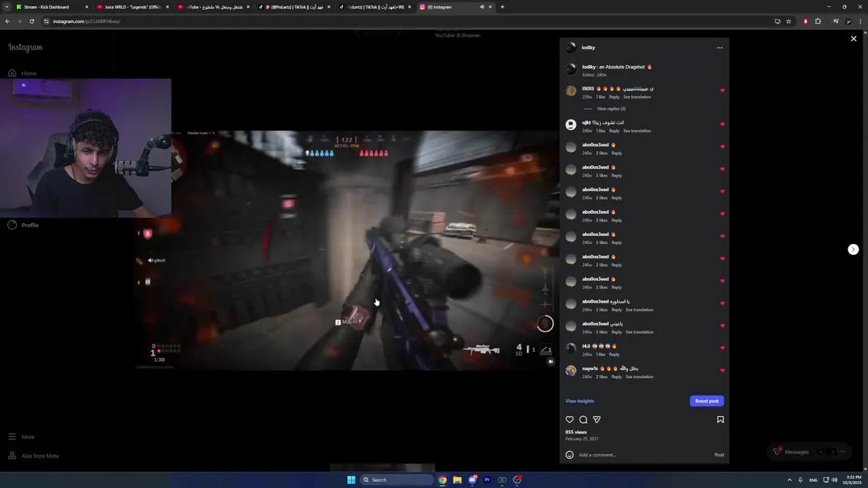868x488 pixels.
Task: Toggle the heart on nayw1s's comment
Action: pyautogui.click(x=722, y=371)
